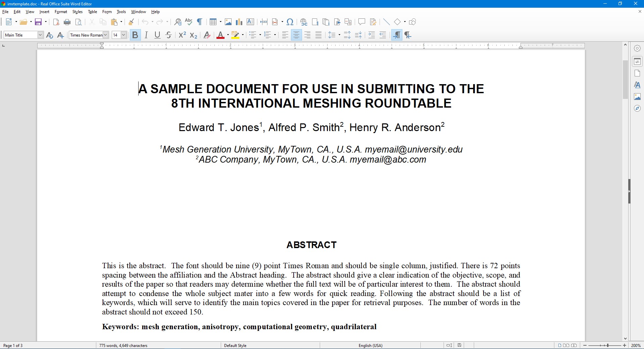Click the Clone Formatting paintbrush
The height and width of the screenshot is (349, 644).
click(132, 22)
